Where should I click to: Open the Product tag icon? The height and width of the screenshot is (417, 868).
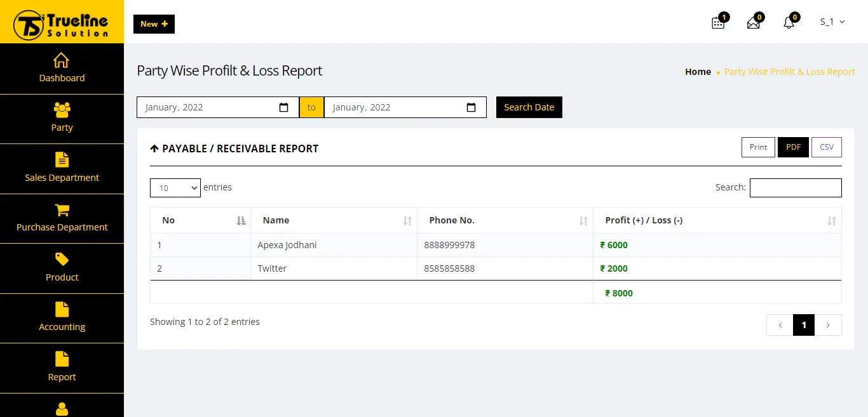62,259
